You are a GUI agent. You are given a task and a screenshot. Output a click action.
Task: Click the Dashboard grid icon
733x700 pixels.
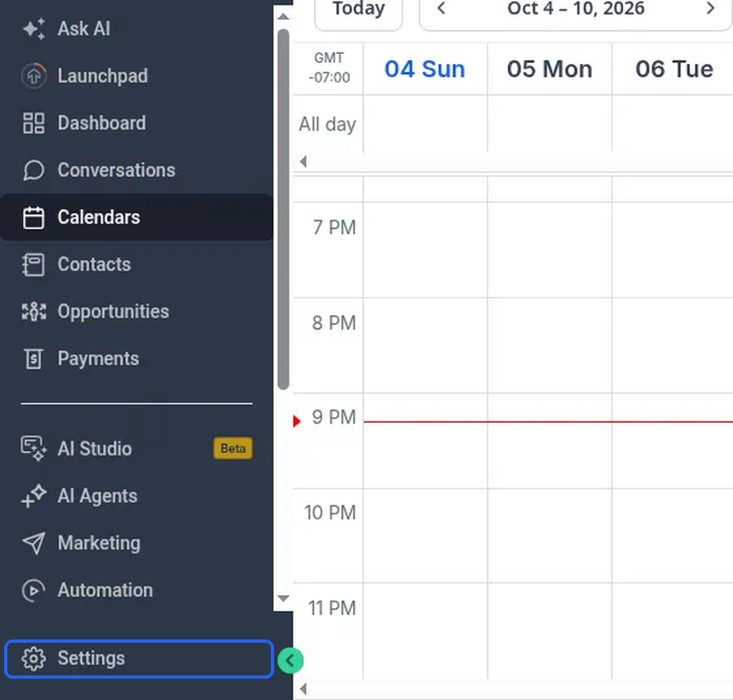[x=34, y=123]
